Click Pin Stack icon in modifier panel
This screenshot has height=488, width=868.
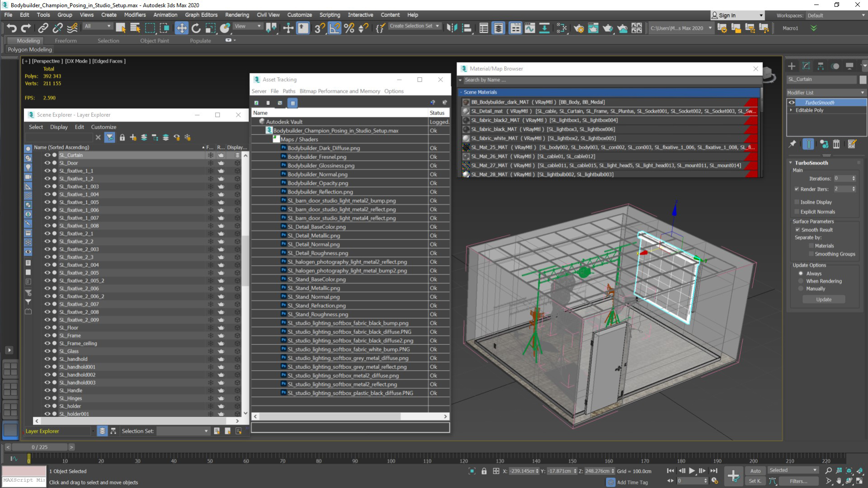click(793, 144)
